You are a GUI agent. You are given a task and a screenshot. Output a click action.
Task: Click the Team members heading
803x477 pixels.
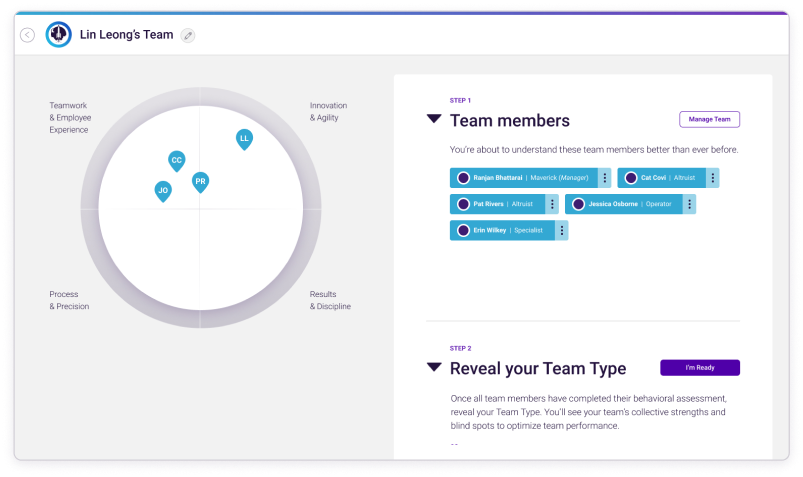(510, 120)
